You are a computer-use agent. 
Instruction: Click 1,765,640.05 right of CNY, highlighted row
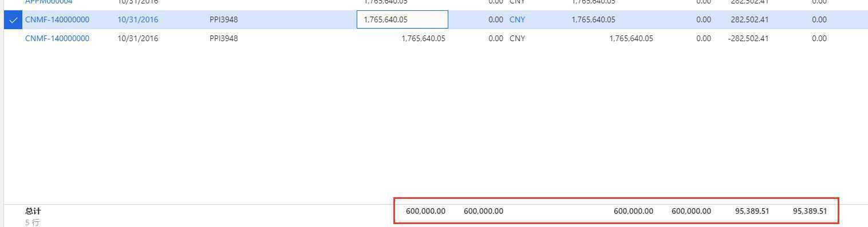coord(593,19)
